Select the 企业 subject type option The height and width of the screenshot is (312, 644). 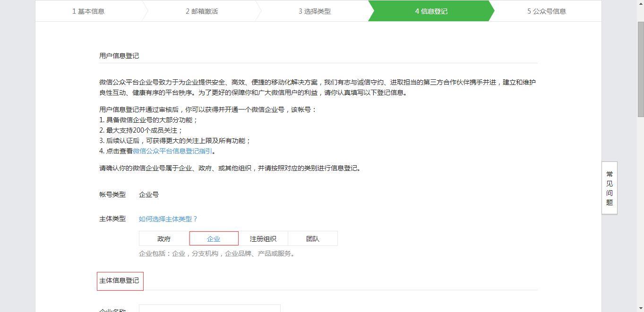[x=214, y=239]
